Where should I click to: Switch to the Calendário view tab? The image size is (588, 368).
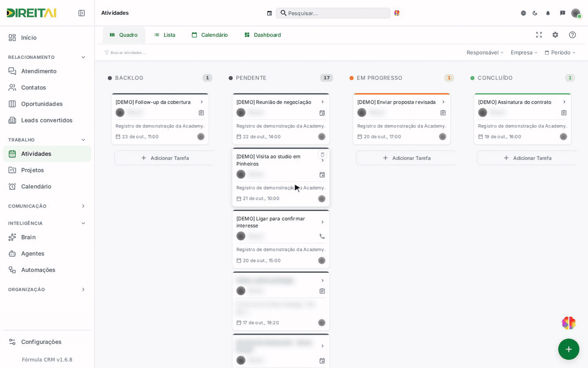click(210, 35)
